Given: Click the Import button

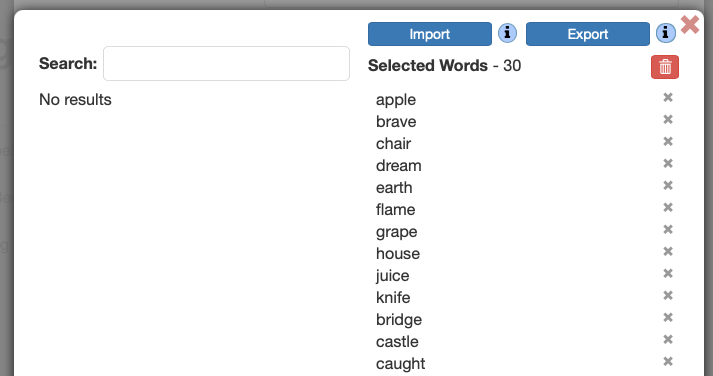Looking at the screenshot, I should (430, 34).
